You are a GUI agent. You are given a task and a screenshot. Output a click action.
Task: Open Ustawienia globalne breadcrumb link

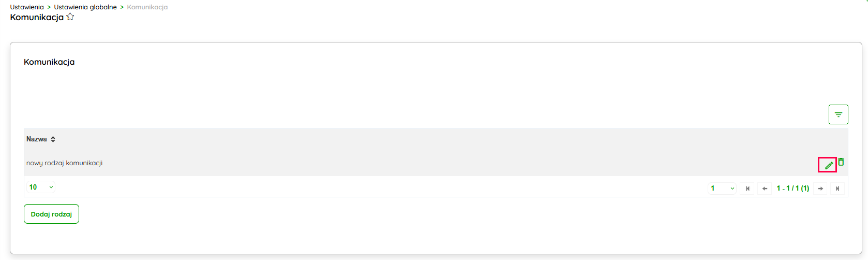(85, 7)
